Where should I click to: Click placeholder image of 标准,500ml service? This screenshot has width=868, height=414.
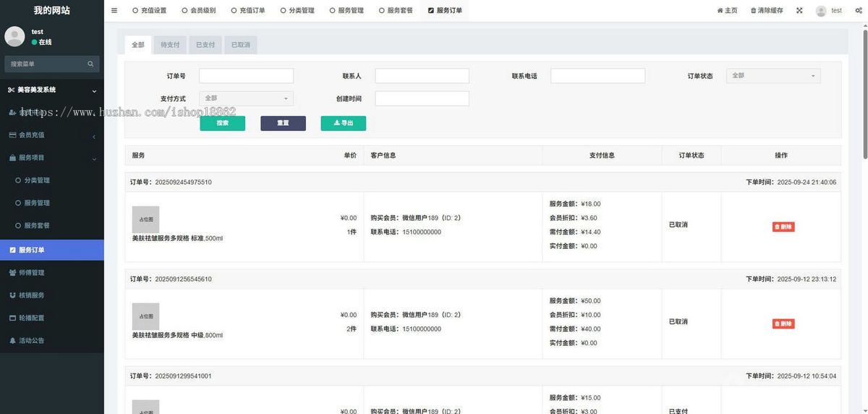click(145, 219)
